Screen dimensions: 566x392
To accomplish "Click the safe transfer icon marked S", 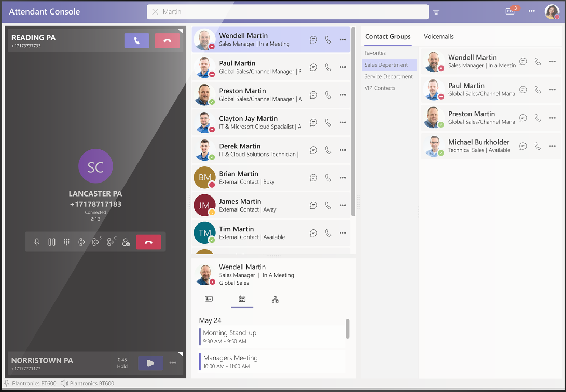I will 96,242.
